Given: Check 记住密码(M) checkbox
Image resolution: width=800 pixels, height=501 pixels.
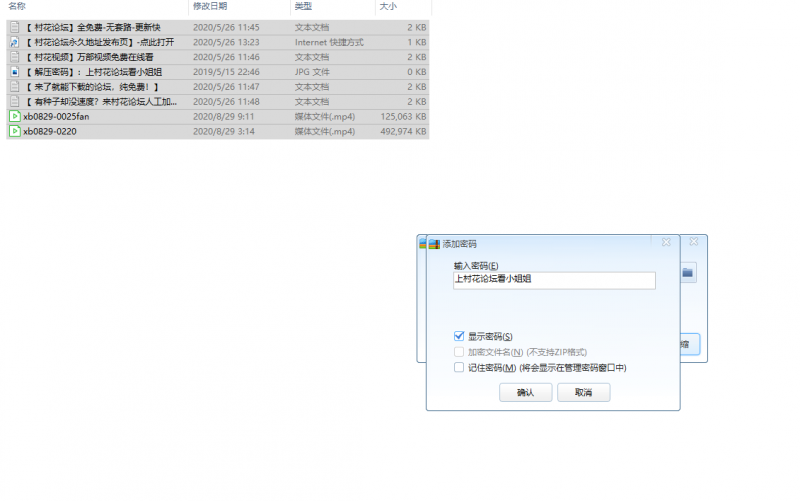Looking at the screenshot, I should point(459,367).
